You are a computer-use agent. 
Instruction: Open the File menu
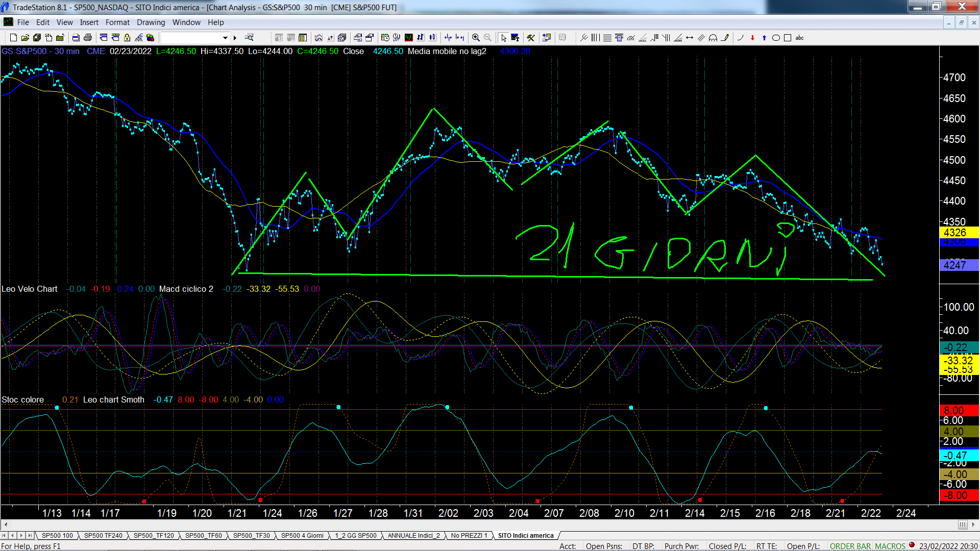tap(23, 22)
